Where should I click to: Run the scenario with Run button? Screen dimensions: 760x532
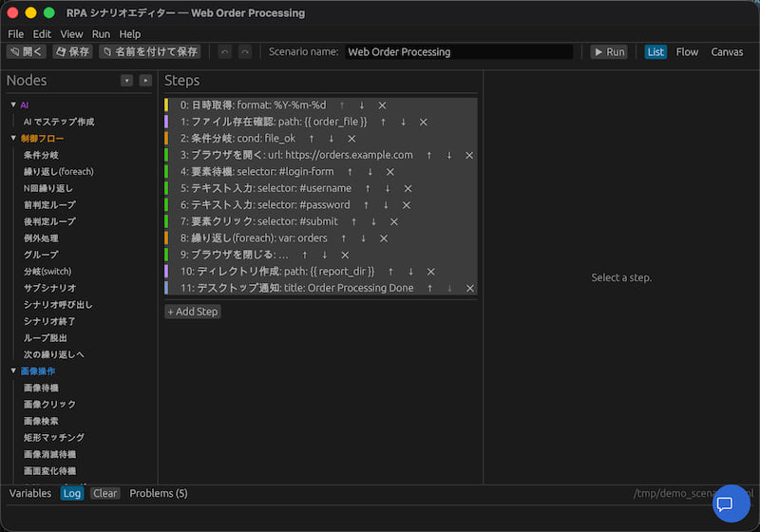click(609, 52)
